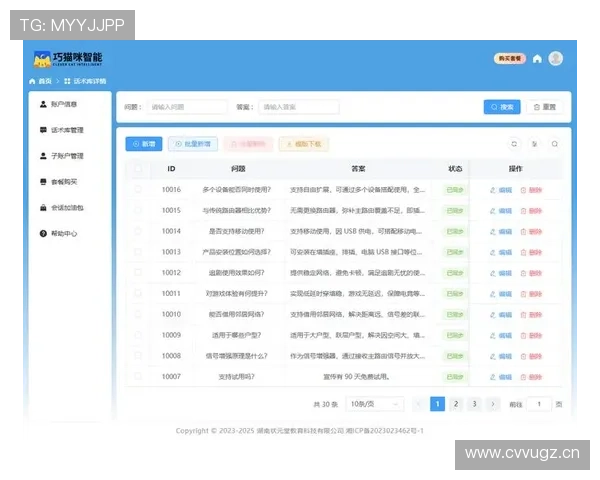
Task: Click the blue 新增 add button
Action: coord(144,144)
